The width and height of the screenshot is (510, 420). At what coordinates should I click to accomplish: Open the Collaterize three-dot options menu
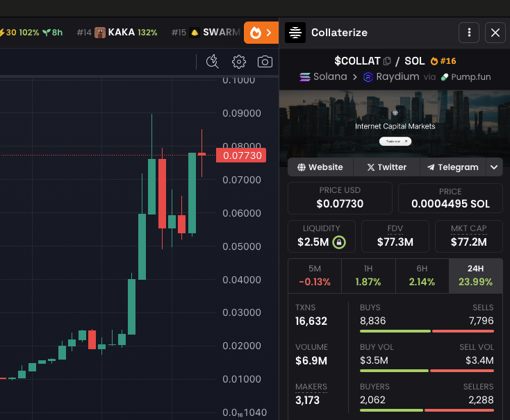469,33
